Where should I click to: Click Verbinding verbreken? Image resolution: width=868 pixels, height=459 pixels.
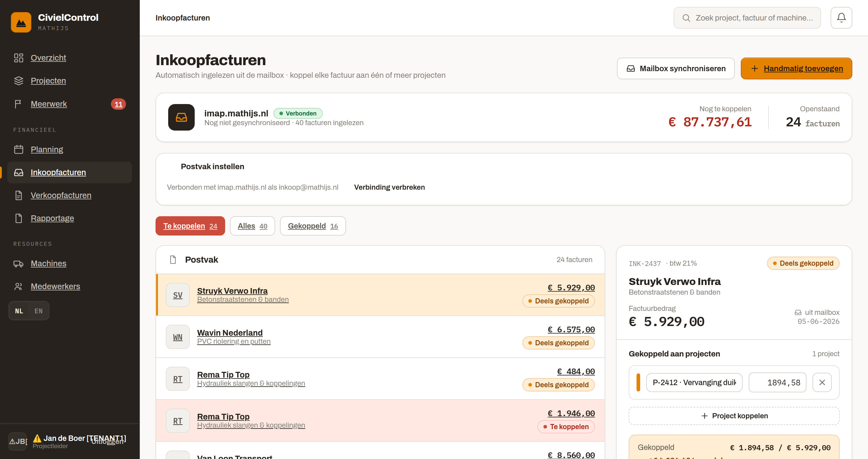pyautogui.click(x=389, y=187)
